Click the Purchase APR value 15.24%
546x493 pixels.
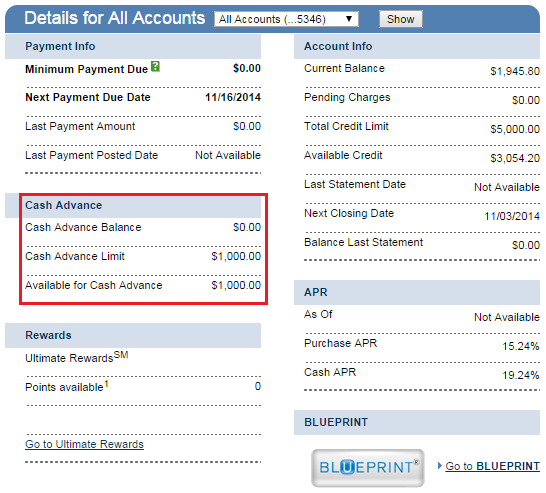(x=521, y=346)
